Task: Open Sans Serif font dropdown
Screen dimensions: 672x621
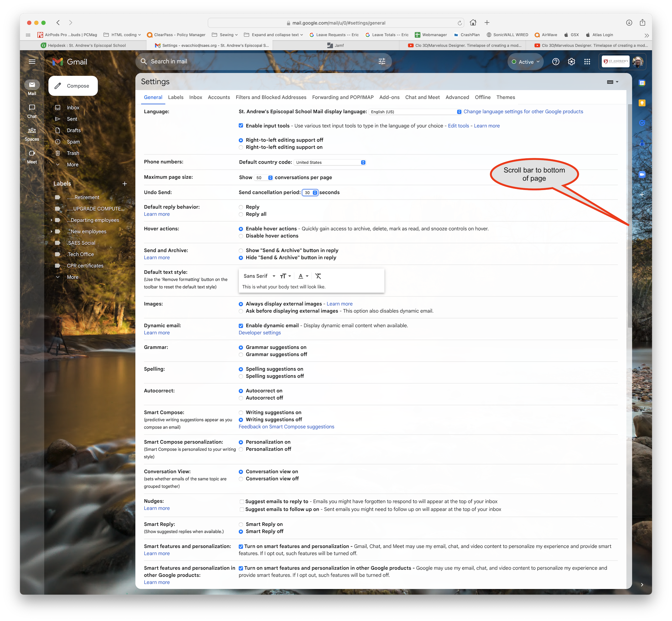Action: (x=259, y=276)
